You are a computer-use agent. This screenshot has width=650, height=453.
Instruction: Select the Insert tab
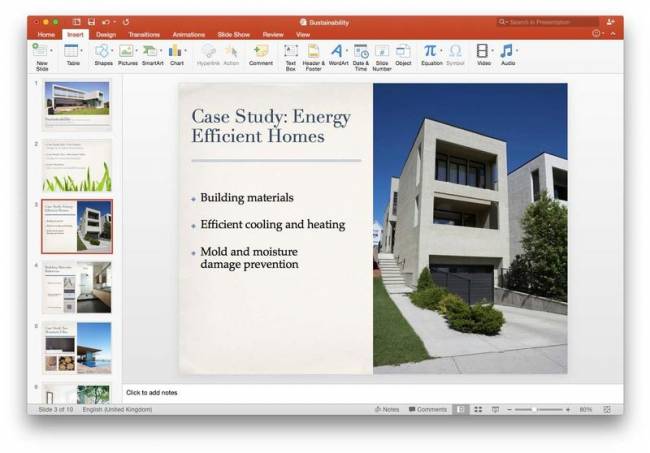(x=75, y=34)
